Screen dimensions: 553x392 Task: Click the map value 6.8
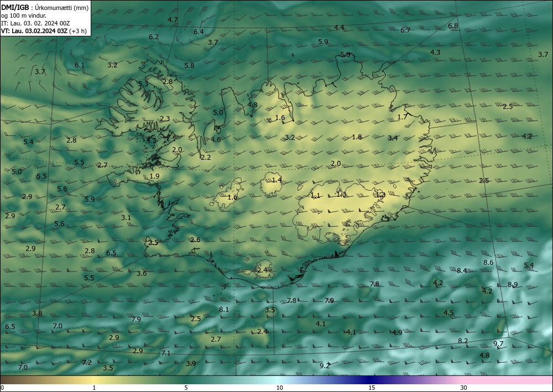[453, 26]
